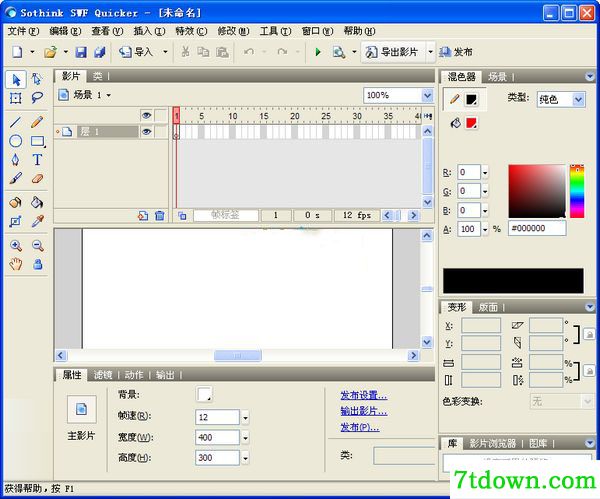The height and width of the screenshot is (499, 600).
Task: Expand the 场景 1 scene dropdown
Action: 109,95
